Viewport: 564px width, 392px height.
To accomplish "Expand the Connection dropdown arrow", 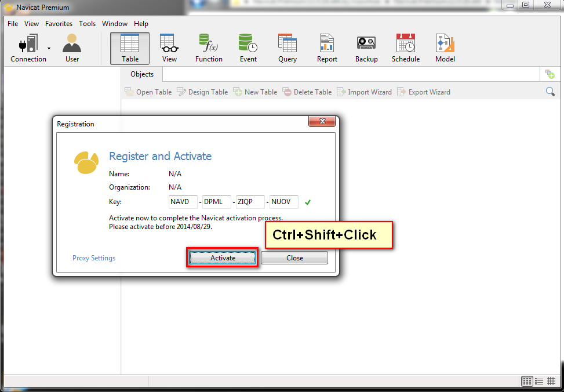I will (x=49, y=48).
